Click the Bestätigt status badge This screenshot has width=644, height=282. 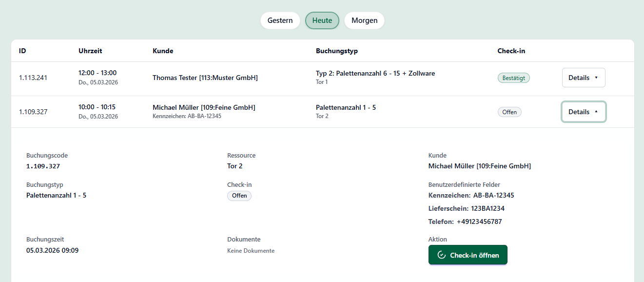pos(513,78)
